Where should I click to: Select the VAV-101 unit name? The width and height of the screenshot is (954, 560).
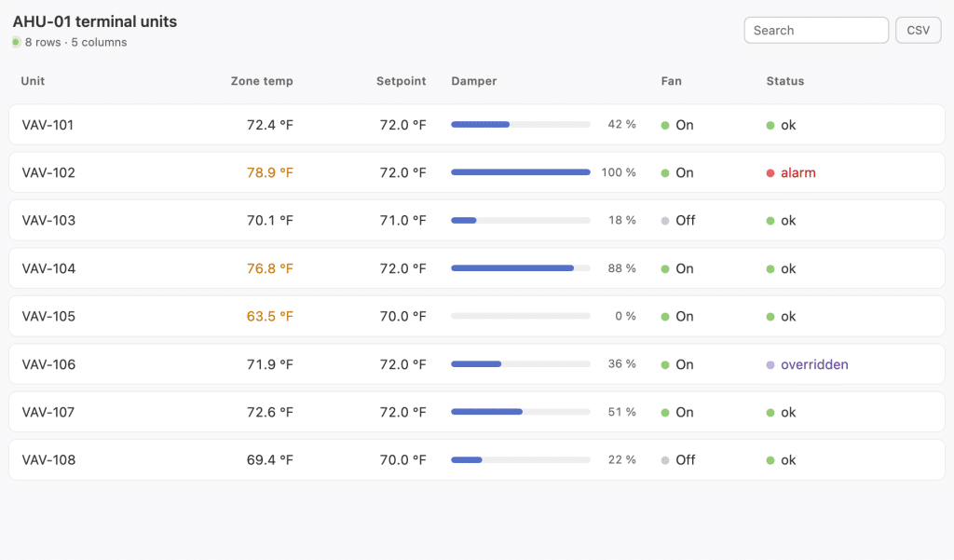[x=48, y=125]
